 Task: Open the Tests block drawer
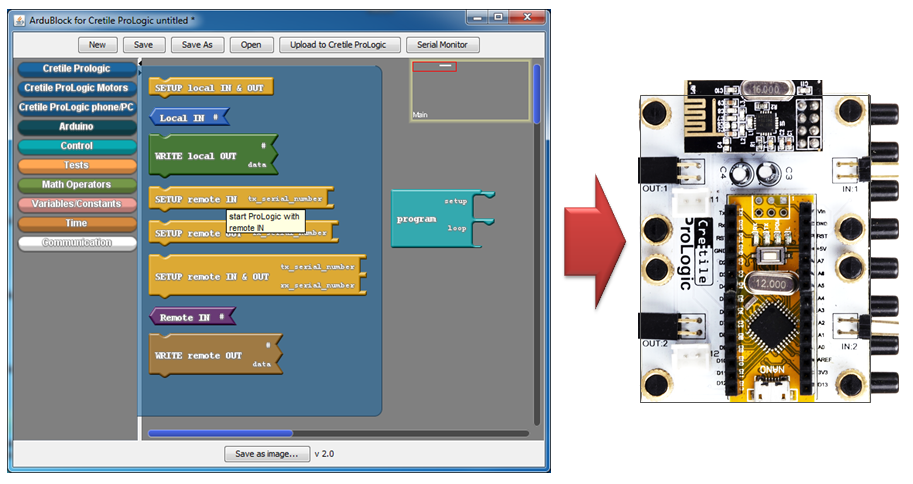77,165
